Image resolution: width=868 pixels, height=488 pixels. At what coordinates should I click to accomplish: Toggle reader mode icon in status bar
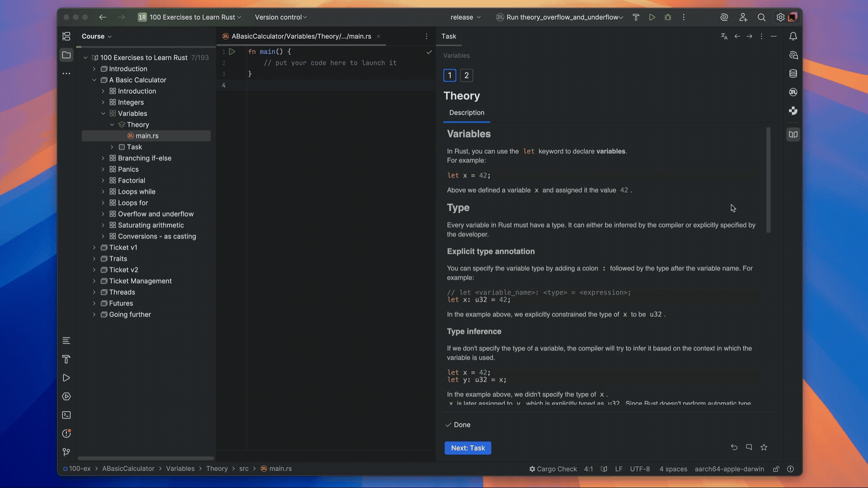[x=604, y=469]
